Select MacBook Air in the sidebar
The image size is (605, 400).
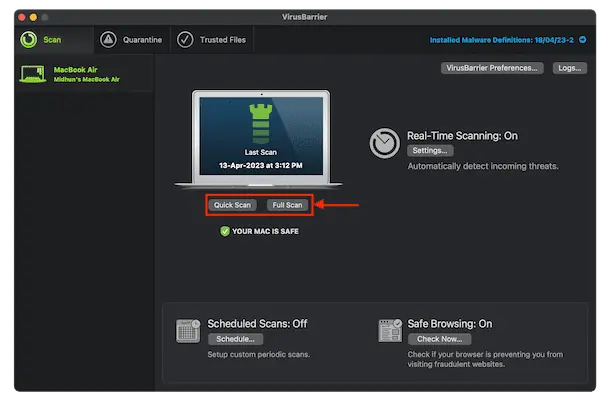84,74
